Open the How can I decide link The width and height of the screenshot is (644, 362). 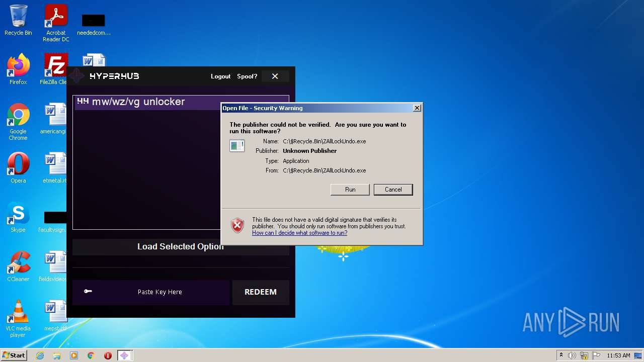pyautogui.click(x=299, y=233)
